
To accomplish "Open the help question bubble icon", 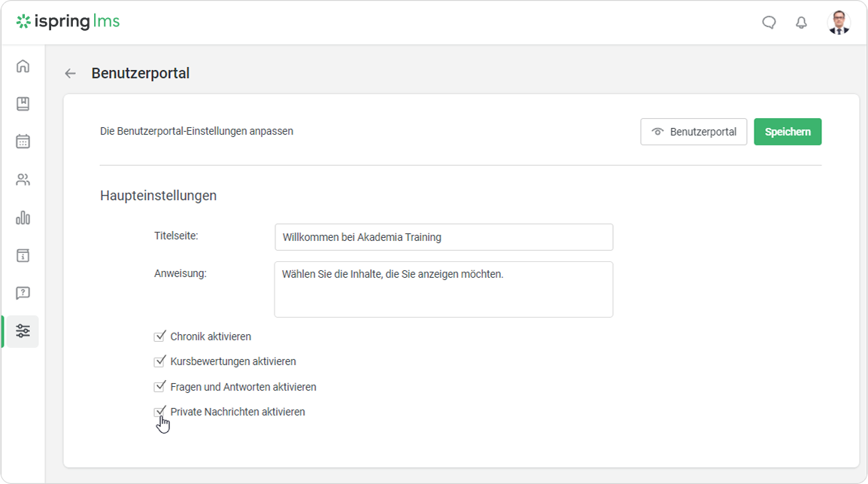I will point(23,293).
